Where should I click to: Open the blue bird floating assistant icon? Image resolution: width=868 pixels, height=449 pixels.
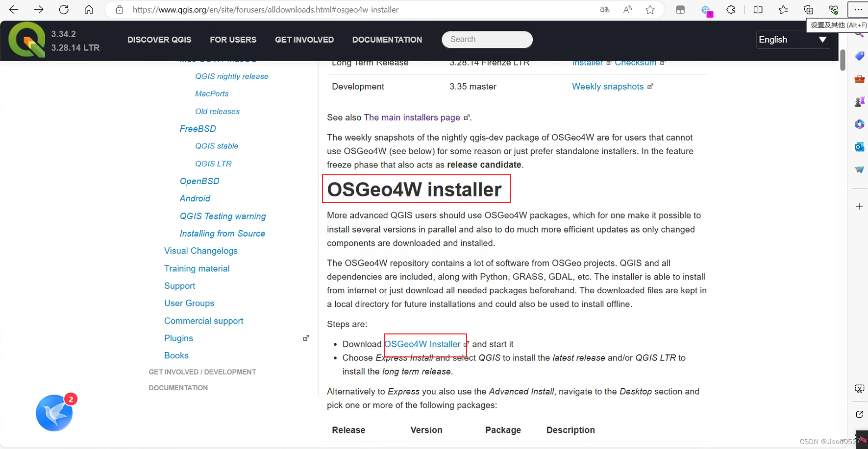click(54, 413)
